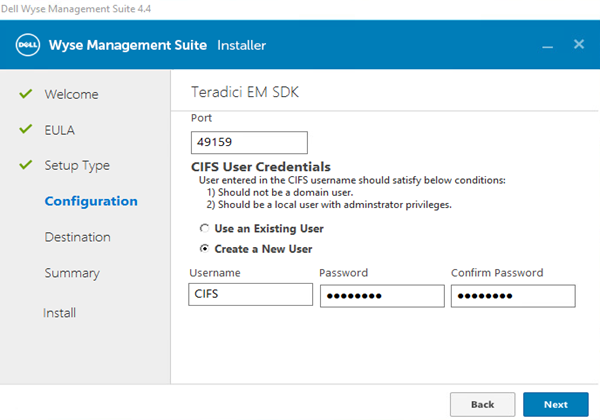The width and height of the screenshot is (600, 420).
Task: Go to the Summary step in sidebar
Action: pos(71,273)
